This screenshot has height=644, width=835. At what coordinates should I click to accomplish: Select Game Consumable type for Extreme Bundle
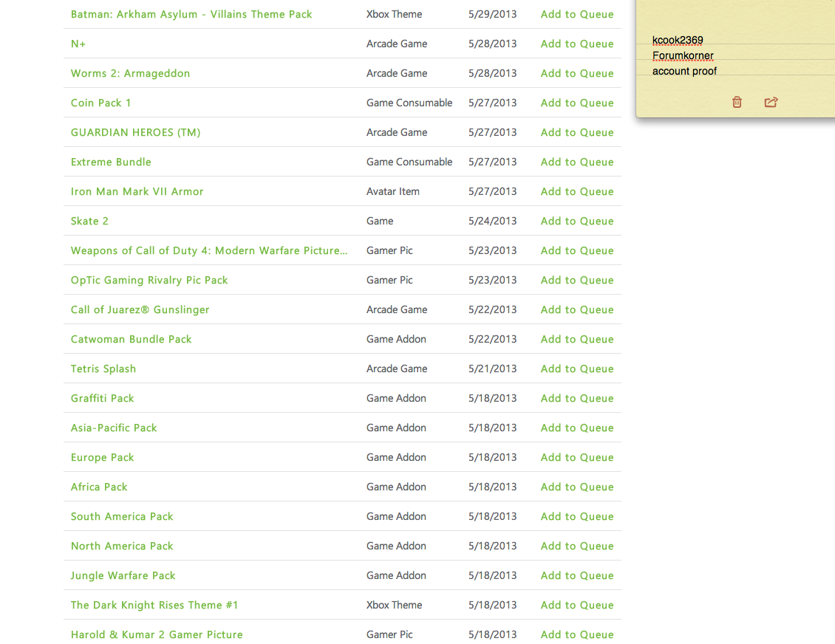tap(409, 162)
